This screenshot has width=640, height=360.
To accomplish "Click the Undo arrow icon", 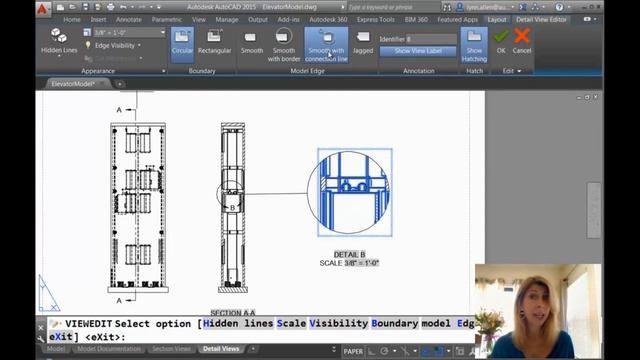I will [123, 7].
